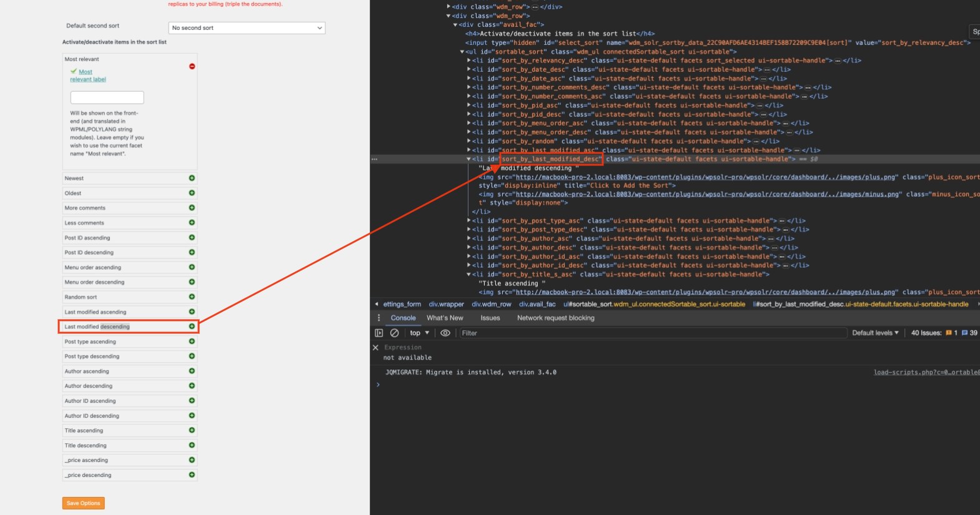Add Last modified descending plus icon
Screen dimensions: 980x515
(192, 326)
